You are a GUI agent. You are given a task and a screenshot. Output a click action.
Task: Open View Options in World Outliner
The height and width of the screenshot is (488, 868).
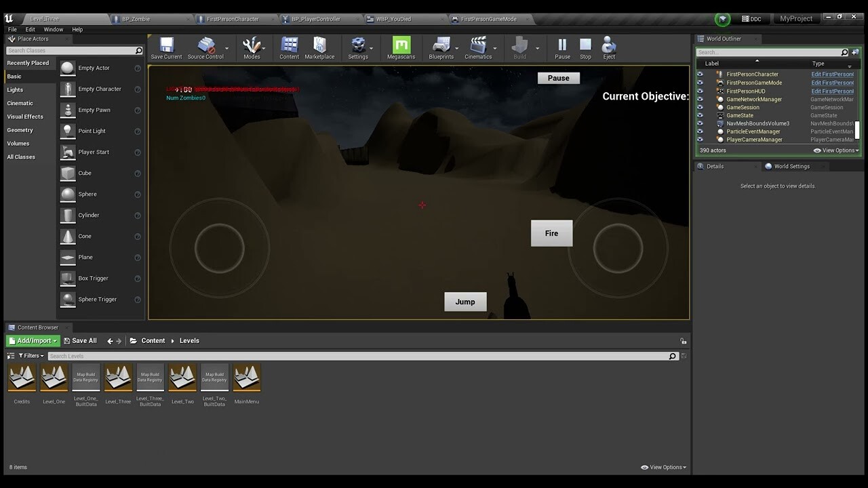coord(836,150)
